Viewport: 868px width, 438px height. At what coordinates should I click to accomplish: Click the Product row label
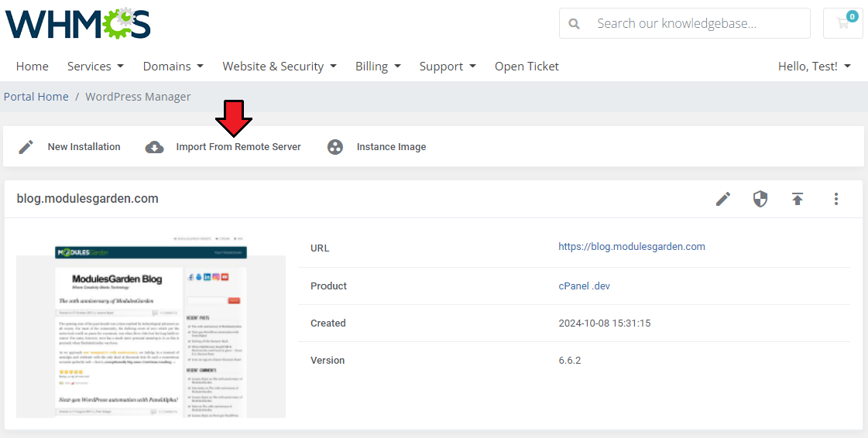tap(328, 286)
